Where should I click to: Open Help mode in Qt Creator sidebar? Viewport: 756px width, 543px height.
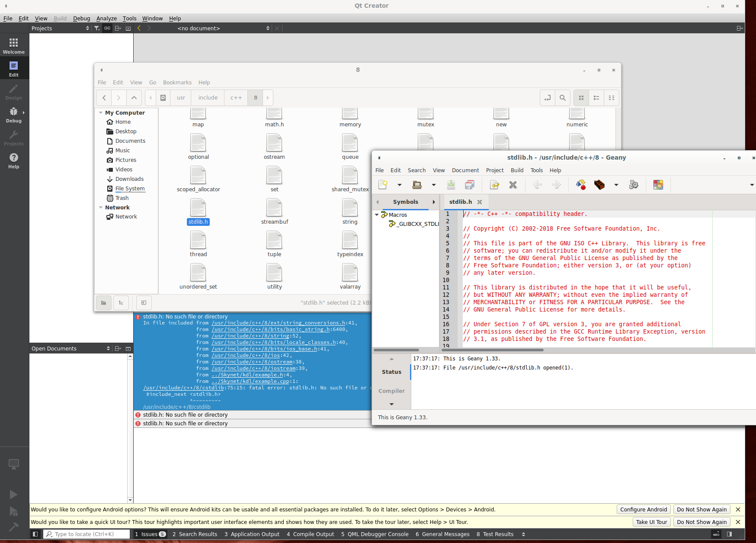tap(14, 161)
